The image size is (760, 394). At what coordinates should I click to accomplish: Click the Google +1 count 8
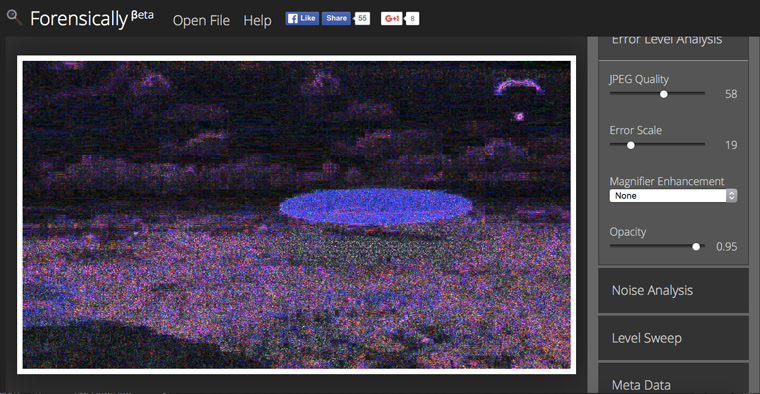[x=412, y=18]
